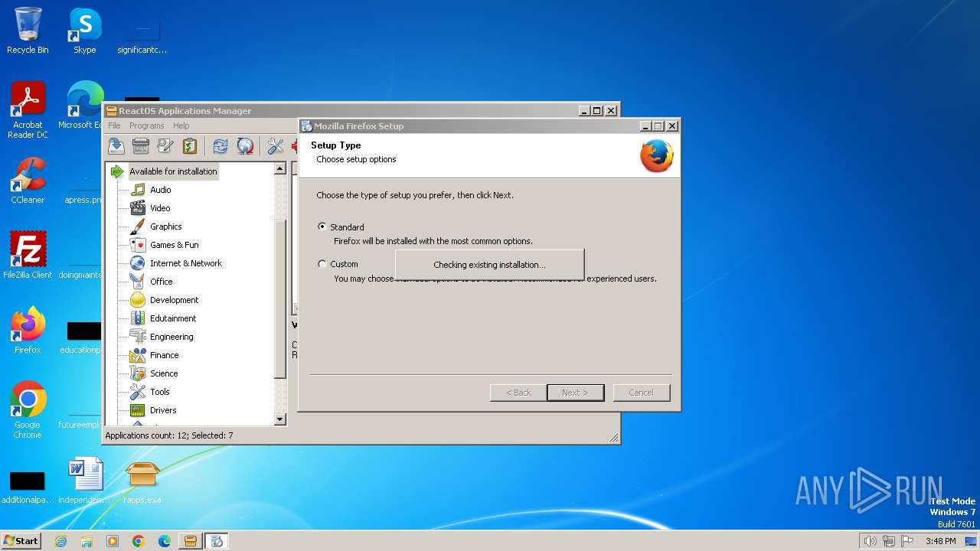The image size is (980, 551).
Task: Click the 3:48 PM taskbar clock
Action: pyautogui.click(x=940, y=541)
